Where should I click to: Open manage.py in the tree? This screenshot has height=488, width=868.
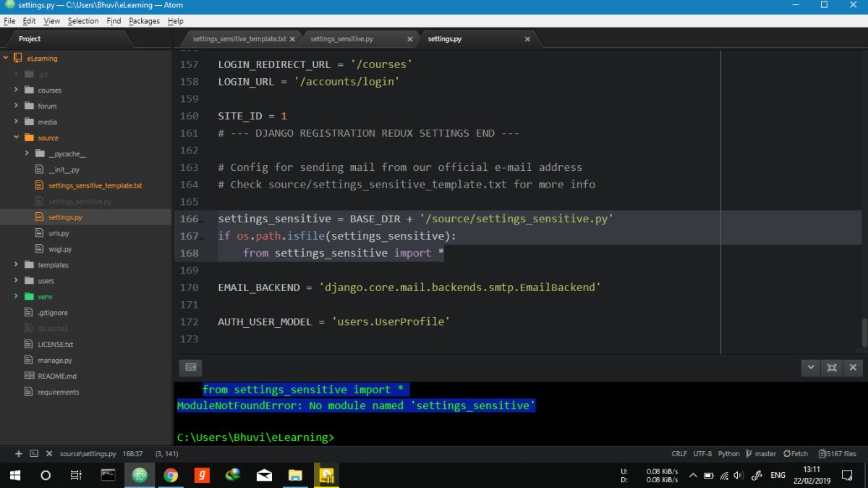point(55,361)
